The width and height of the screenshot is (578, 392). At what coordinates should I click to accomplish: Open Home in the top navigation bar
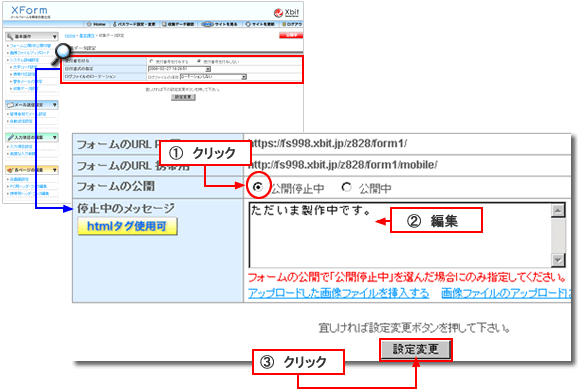tap(96, 24)
